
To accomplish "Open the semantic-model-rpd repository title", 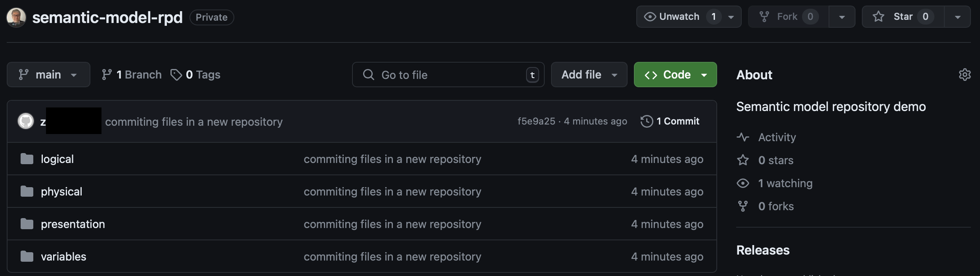I will click(107, 17).
